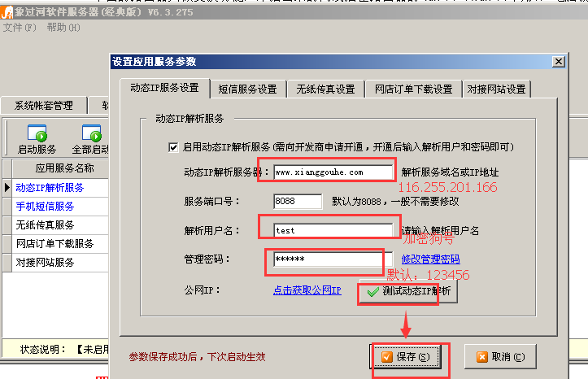Click the 启动服务 toolbar icon
588x379 pixels.
pyautogui.click(x=37, y=139)
